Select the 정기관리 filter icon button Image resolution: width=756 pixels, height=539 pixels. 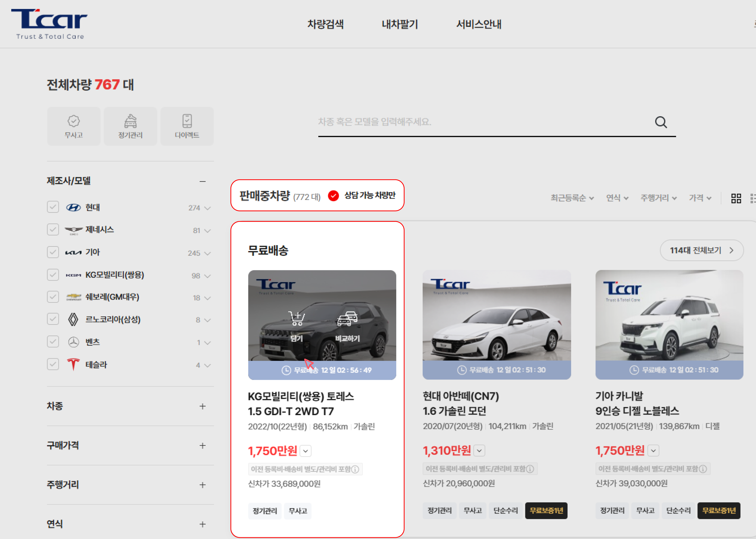coord(131,126)
